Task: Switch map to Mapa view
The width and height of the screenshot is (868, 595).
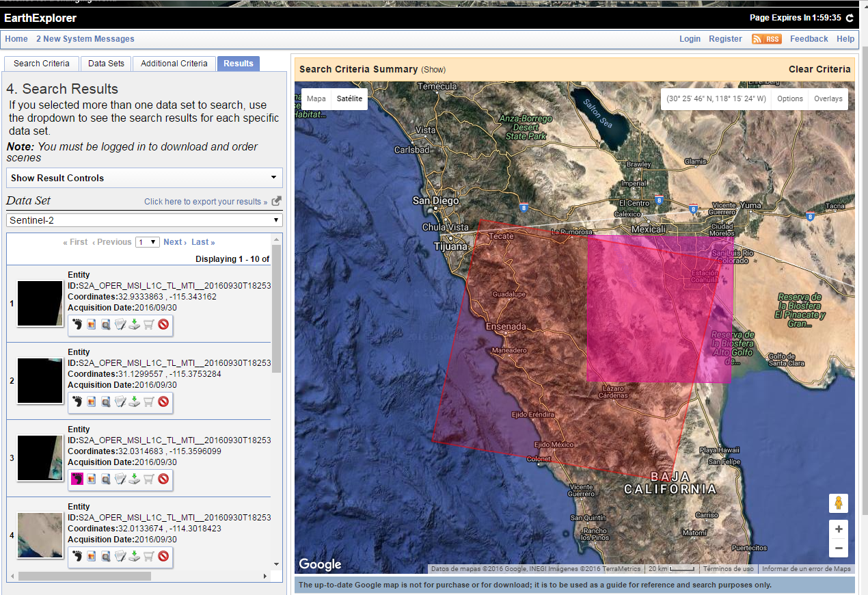Action: click(316, 98)
